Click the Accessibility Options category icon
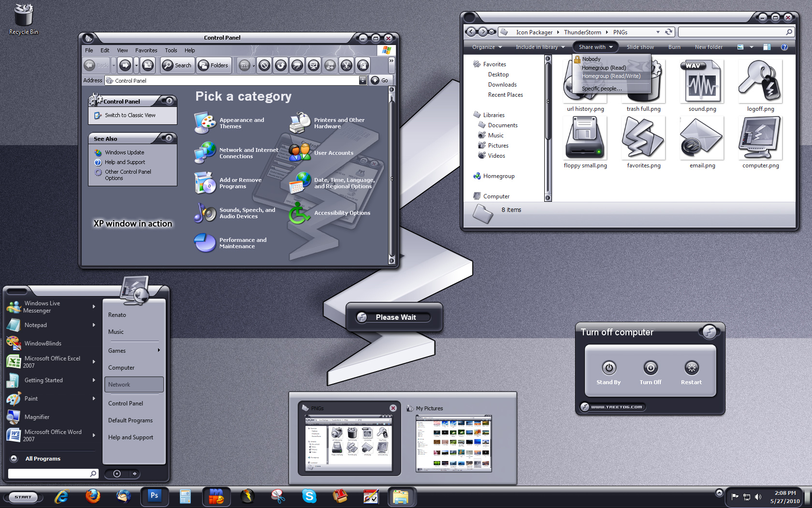812x508 pixels. [x=299, y=213]
